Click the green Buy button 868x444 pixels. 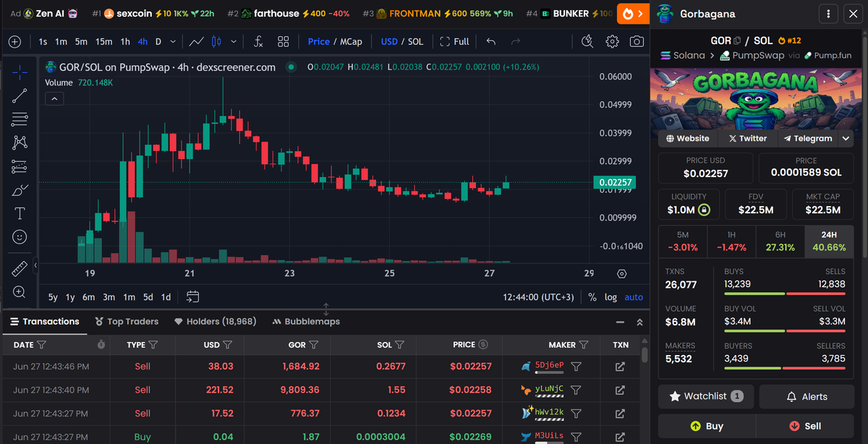click(x=707, y=426)
